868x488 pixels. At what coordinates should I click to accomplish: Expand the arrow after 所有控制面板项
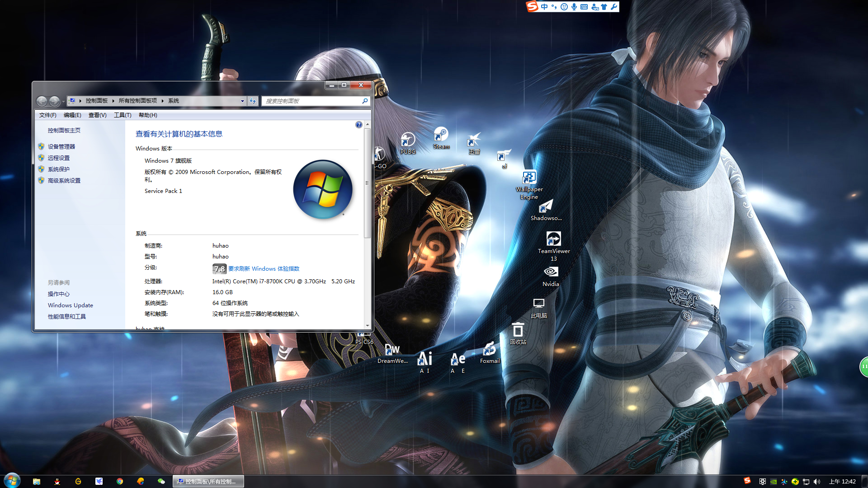(163, 101)
